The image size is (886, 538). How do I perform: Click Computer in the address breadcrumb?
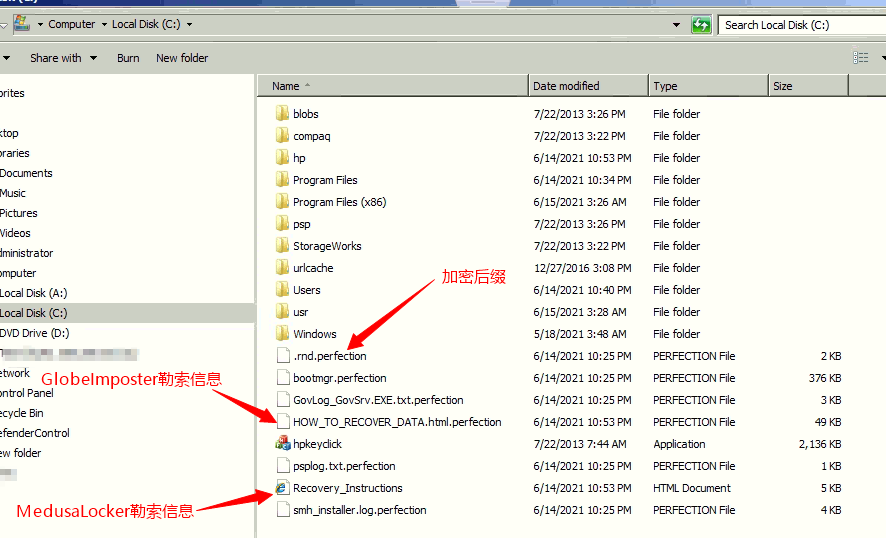[72, 24]
